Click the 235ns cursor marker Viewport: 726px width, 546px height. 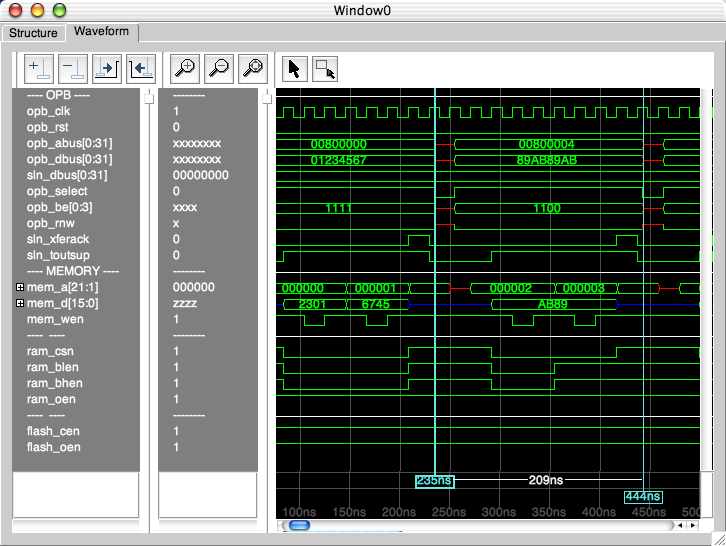[x=434, y=481]
